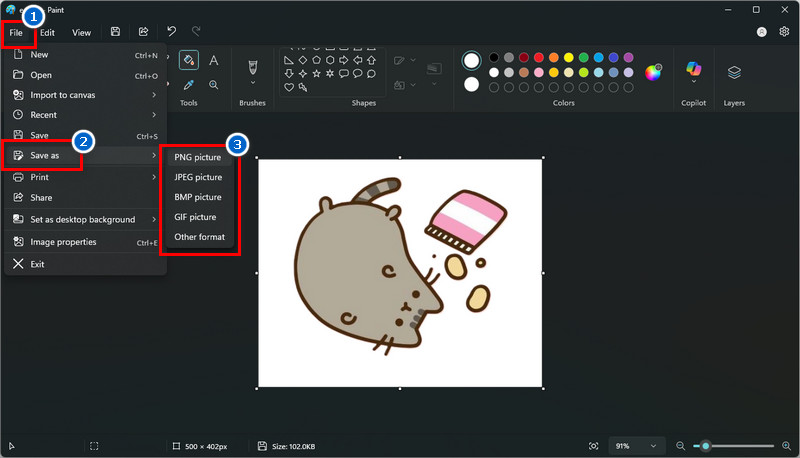Click the Share icon in the title toolbar
This screenshot has width=800, height=458.
pos(143,32)
